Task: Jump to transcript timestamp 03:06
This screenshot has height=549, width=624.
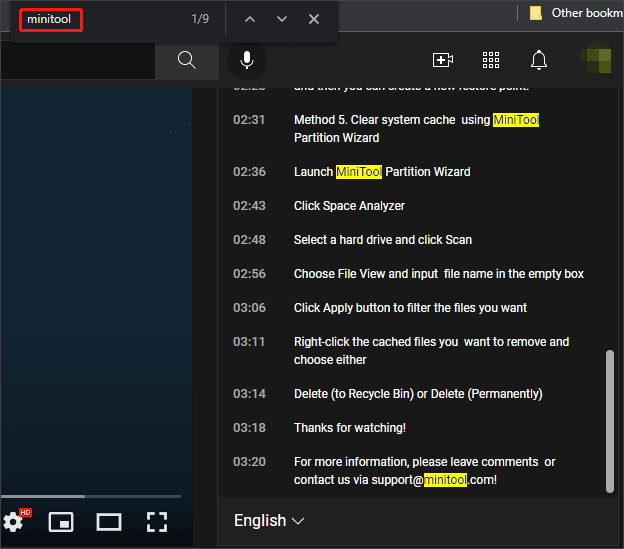Action: pyautogui.click(x=249, y=308)
